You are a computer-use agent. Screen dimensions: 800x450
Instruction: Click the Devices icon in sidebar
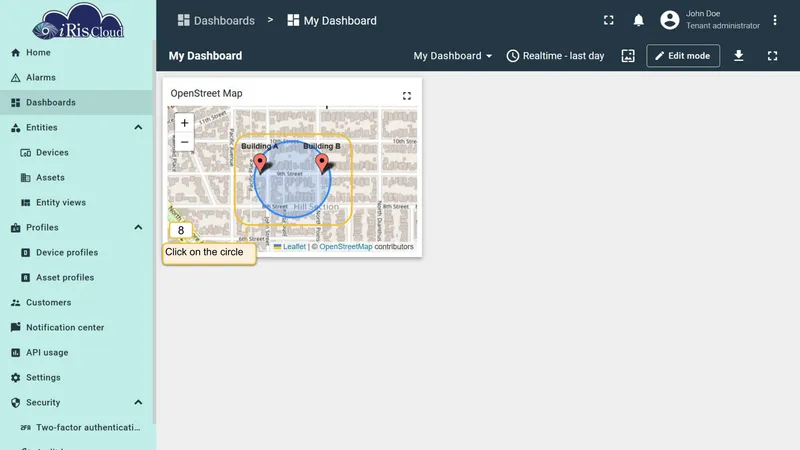pos(26,153)
